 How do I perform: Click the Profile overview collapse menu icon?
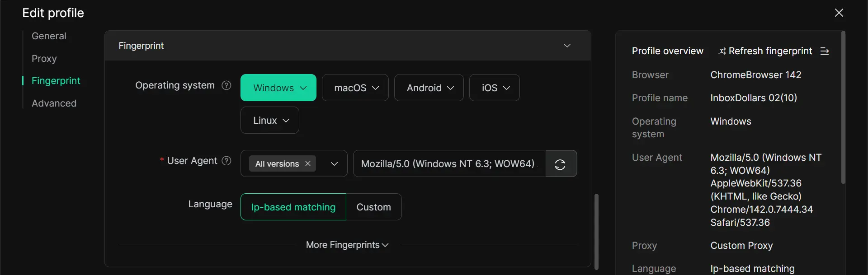point(825,51)
